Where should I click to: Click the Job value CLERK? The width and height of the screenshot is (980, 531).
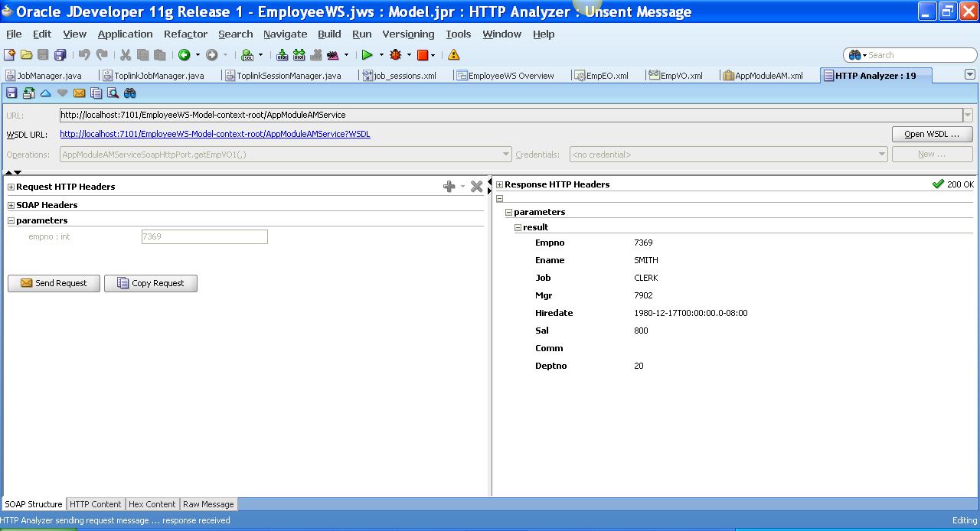[x=646, y=278]
